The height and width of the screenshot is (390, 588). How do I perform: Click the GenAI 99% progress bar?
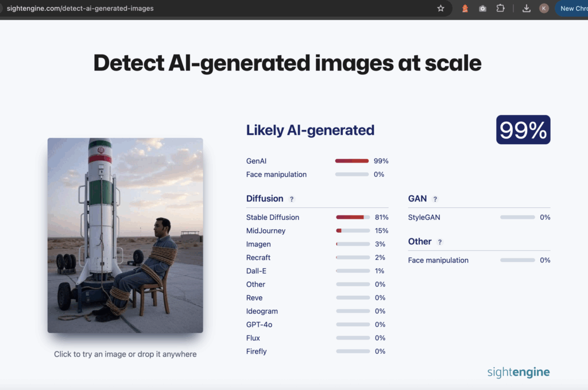[352, 161]
